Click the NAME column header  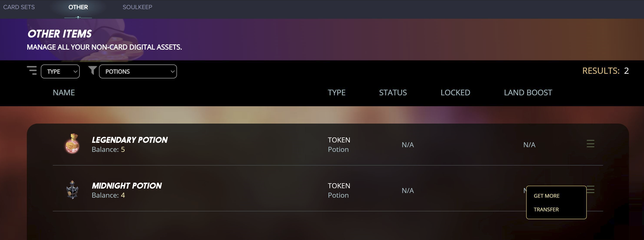64,93
